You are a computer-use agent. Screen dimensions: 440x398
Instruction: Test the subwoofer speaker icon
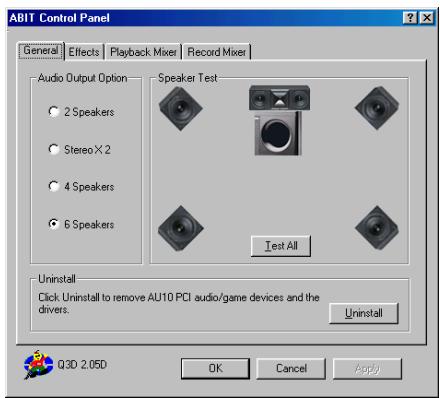click(x=278, y=133)
